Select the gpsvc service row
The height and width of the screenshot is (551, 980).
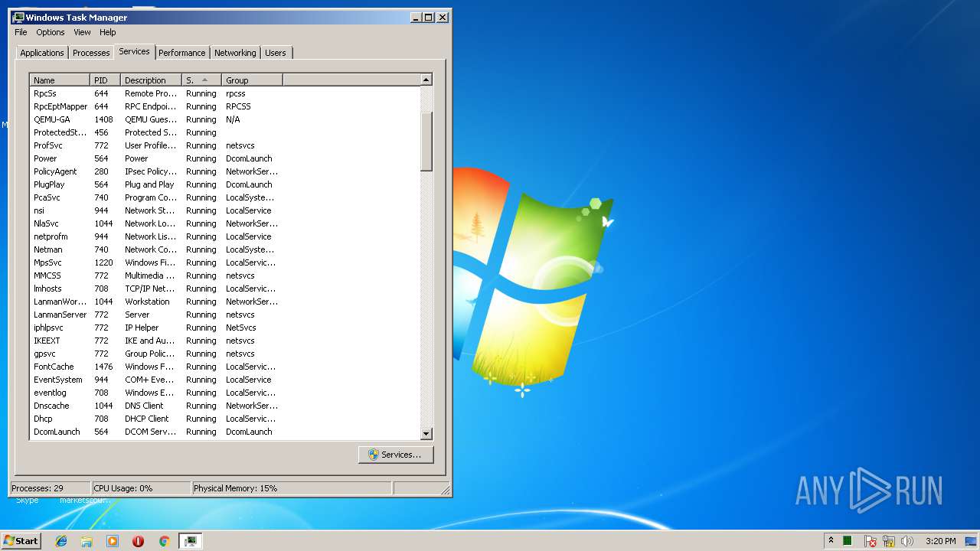[225, 354]
